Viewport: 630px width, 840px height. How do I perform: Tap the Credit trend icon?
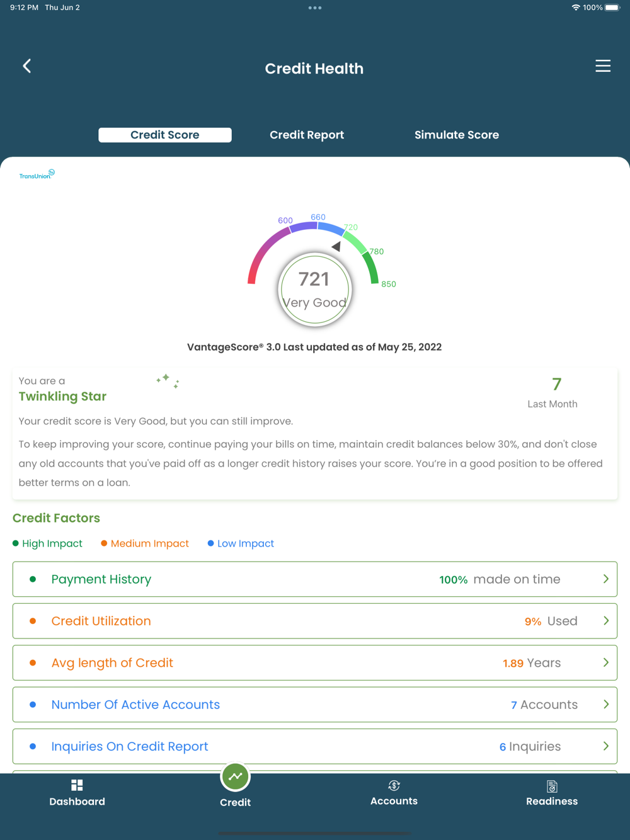(x=236, y=776)
